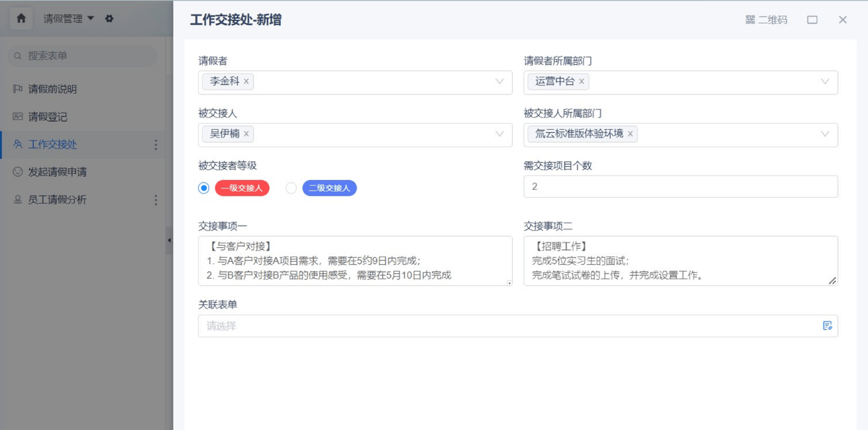This screenshot has height=430, width=868.
Task: Open more options for 员工请假分析
Action: point(156,200)
